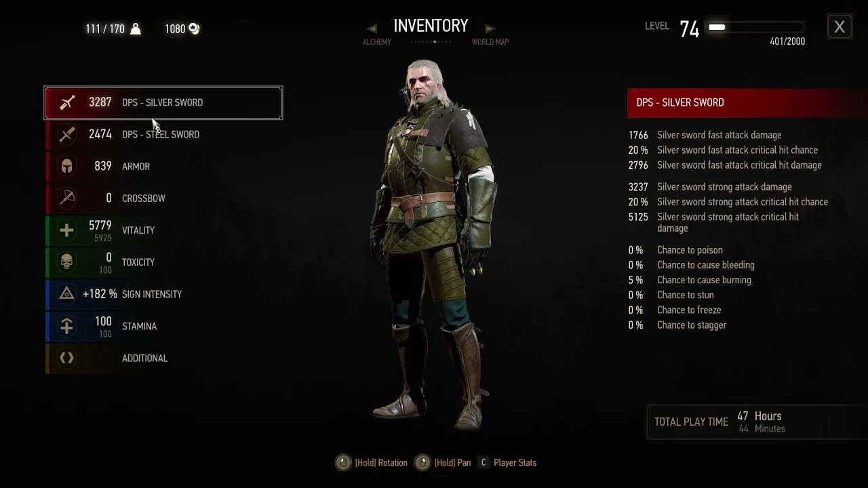
Task: Switch to the Alchemy tab
Action: pos(376,42)
